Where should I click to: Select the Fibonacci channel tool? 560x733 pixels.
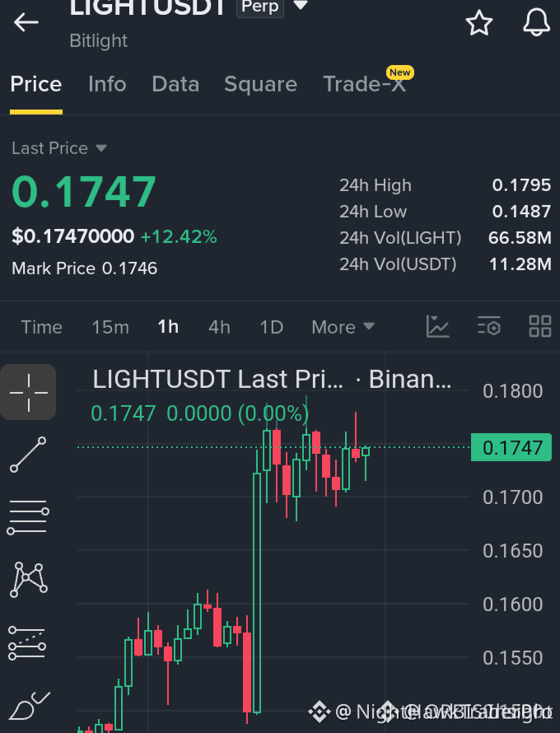click(x=27, y=643)
